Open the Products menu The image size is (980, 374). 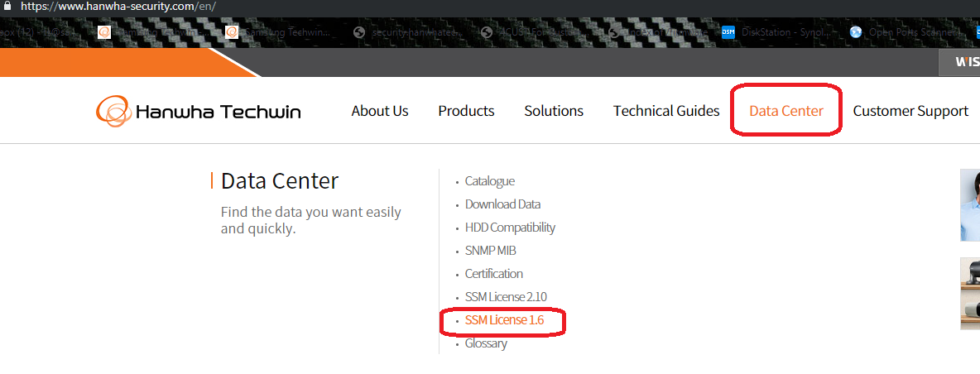coord(466,111)
